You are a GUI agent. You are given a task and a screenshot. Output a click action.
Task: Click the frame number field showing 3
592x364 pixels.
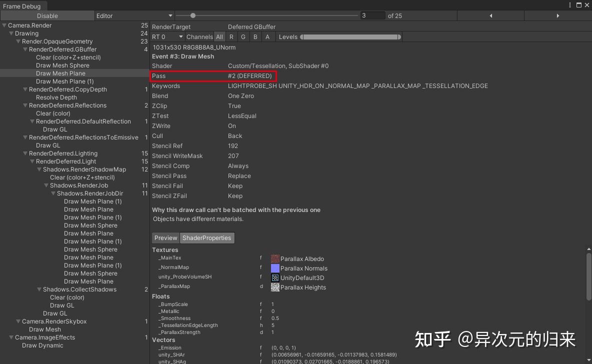tap(372, 15)
